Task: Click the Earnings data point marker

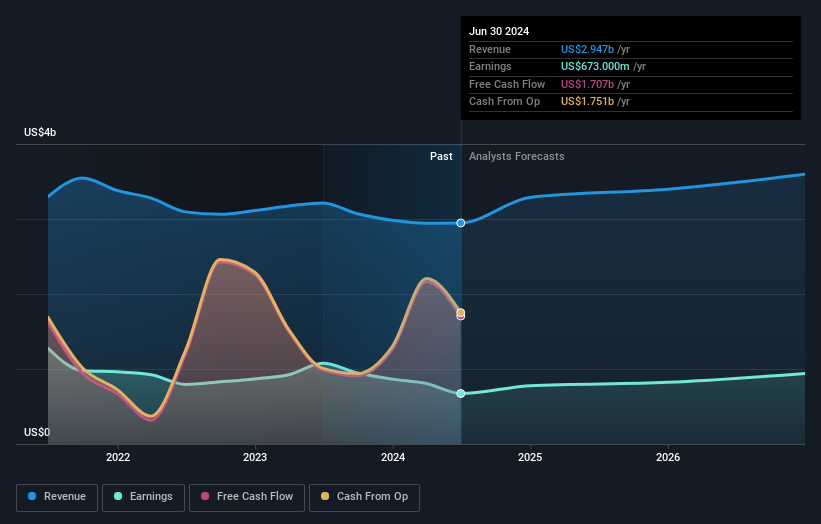Action: (x=461, y=394)
